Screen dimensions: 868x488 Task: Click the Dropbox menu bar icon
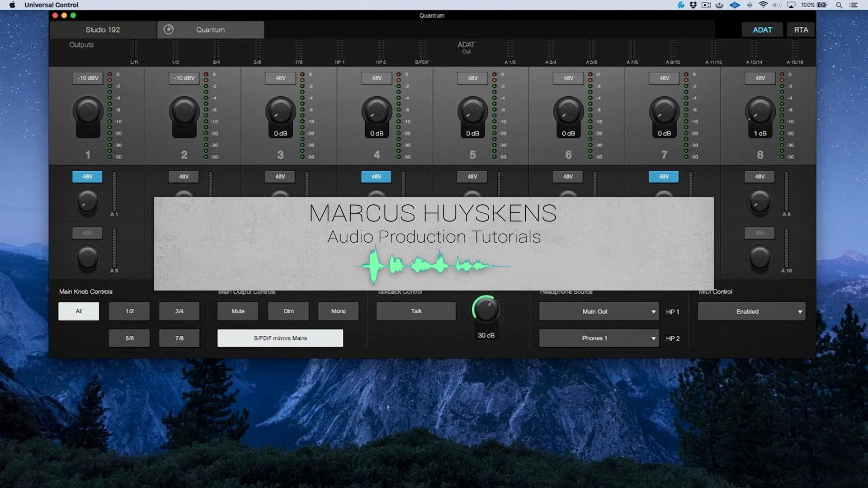click(693, 5)
